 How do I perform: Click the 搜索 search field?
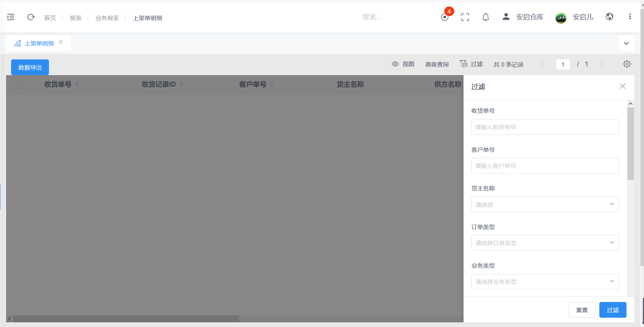pyautogui.click(x=372, y=17)
